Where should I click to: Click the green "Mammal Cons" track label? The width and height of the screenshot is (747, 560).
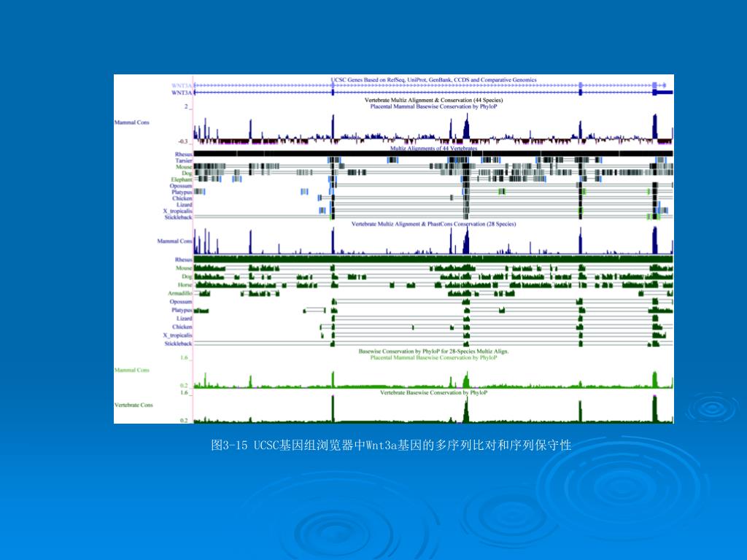pyautogui.click(x=131, y=370)
